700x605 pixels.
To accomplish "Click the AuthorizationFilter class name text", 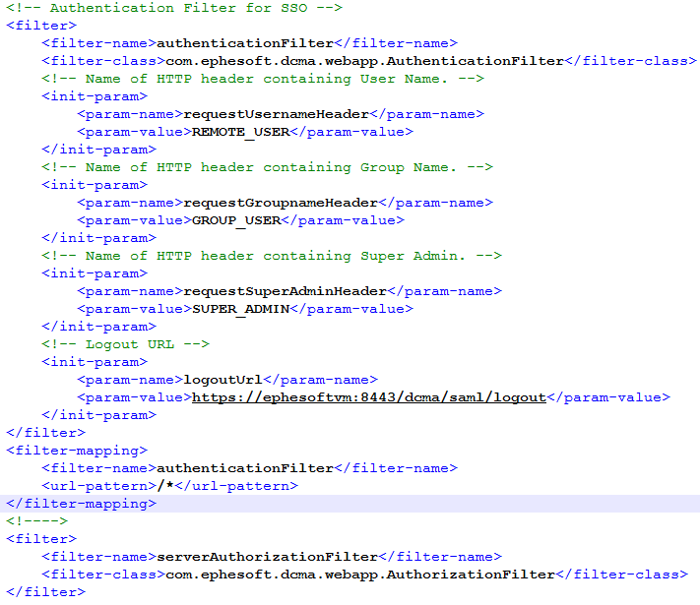I will click(x=359, y=575).
